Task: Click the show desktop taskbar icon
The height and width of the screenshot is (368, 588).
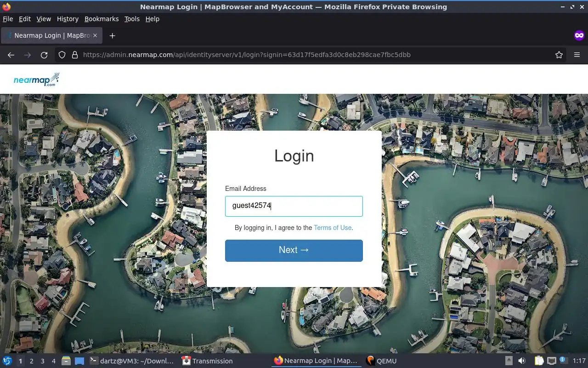Action: (x=79, y=361)
